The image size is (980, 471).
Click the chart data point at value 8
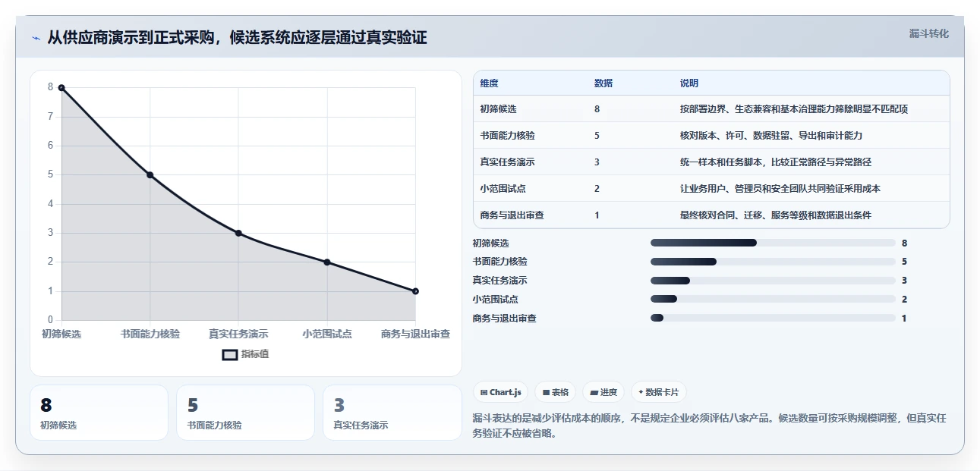pos(61,88)
